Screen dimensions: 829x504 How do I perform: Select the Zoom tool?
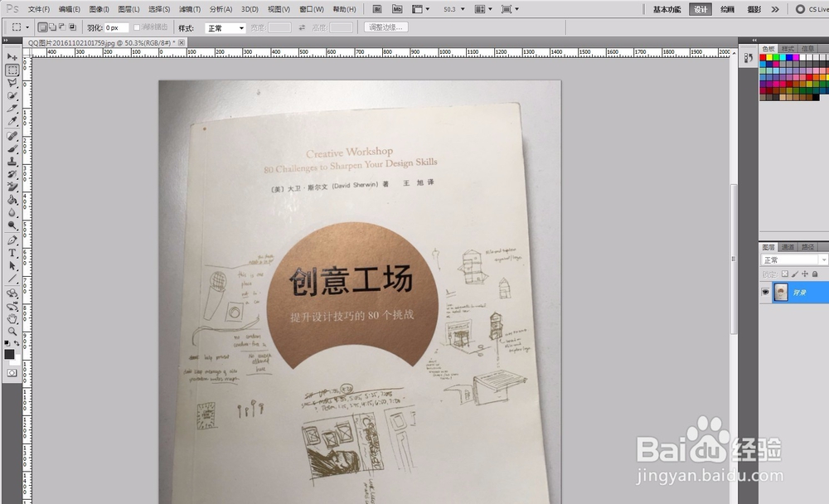tap(12, 332)
